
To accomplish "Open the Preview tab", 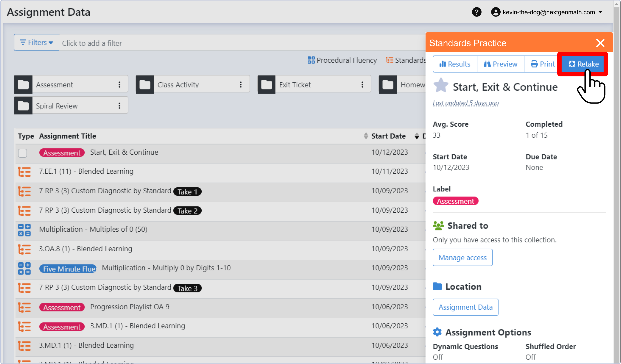I will (501, 64).
